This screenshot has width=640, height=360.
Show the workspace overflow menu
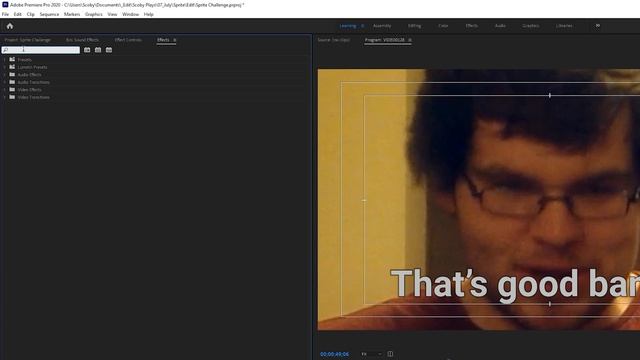pos(598,26)
